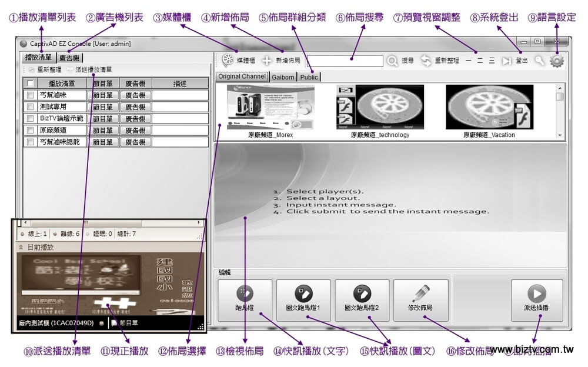The height and width of the screenshot is (367, 588).
Task: Click the 修改佈局 pencil button
Action: click(420, 300)
